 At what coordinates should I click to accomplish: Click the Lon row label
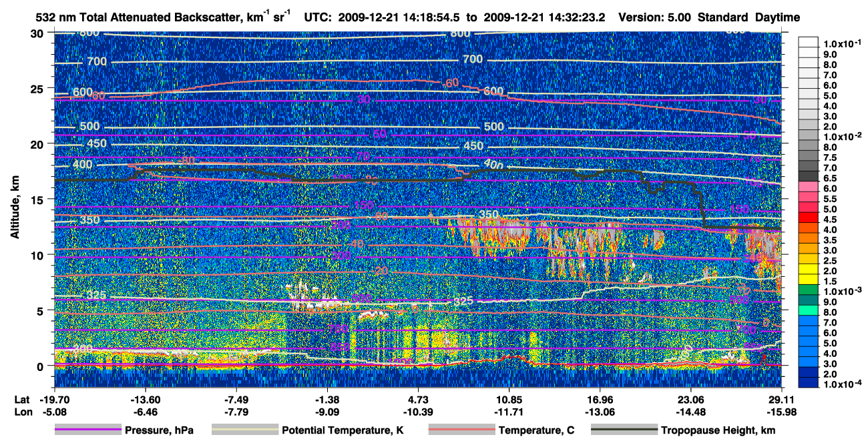coord(22,412)
